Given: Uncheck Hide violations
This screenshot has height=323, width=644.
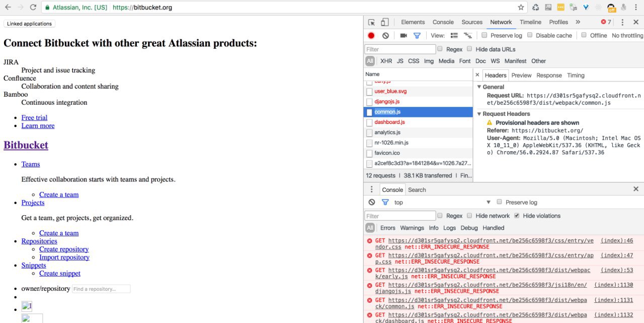Looking at the screenshot, I should (517, 215).
